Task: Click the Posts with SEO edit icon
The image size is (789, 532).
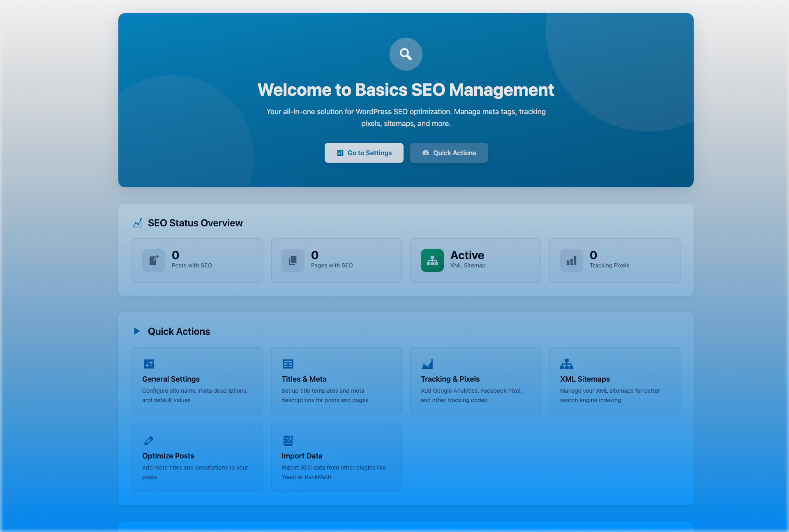Action: 154,260
